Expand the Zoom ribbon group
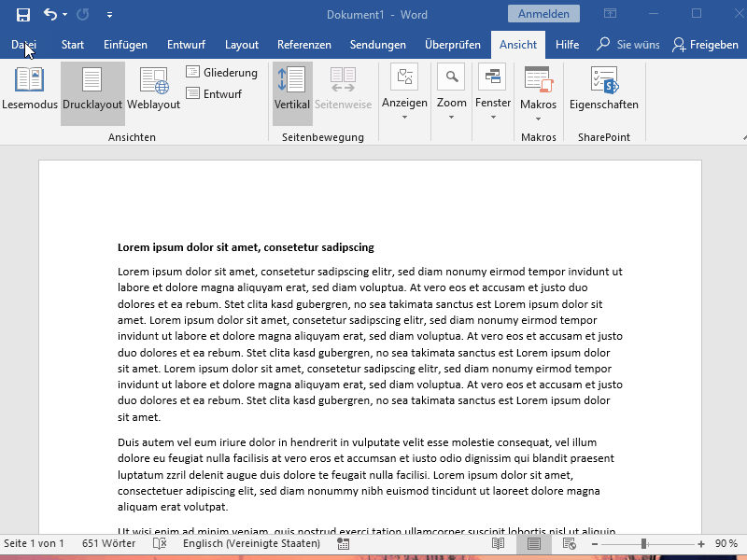The width and height of the screenshot is (747, 560). (451, 93)
